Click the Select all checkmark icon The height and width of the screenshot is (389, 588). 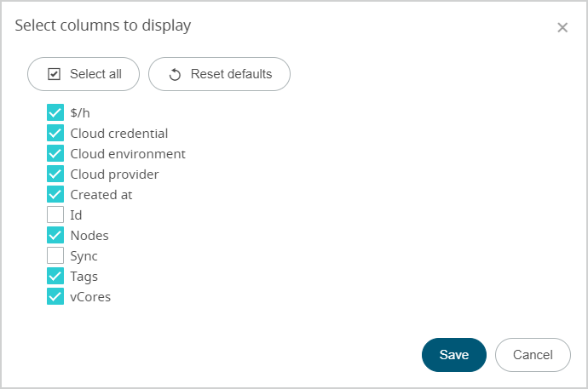(x=54, y=74)
